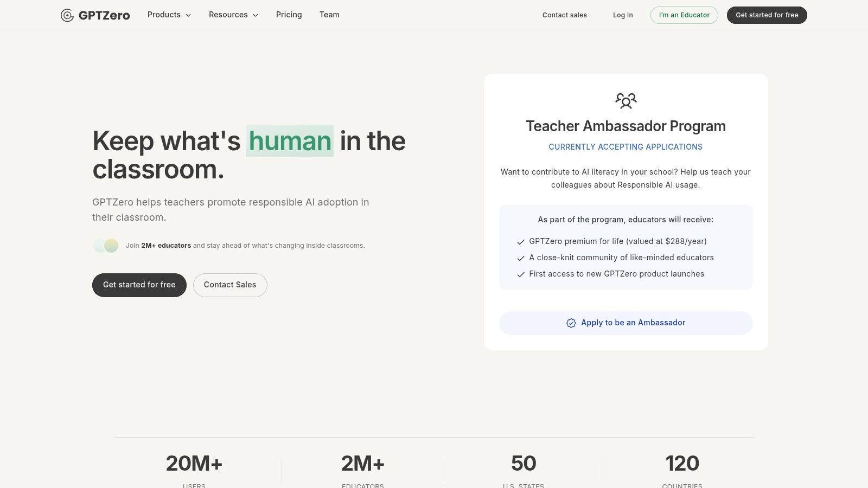Viewport: 868px width, 488px height.
Task: Click the educator avatar circles
Action: pos(106,246)
